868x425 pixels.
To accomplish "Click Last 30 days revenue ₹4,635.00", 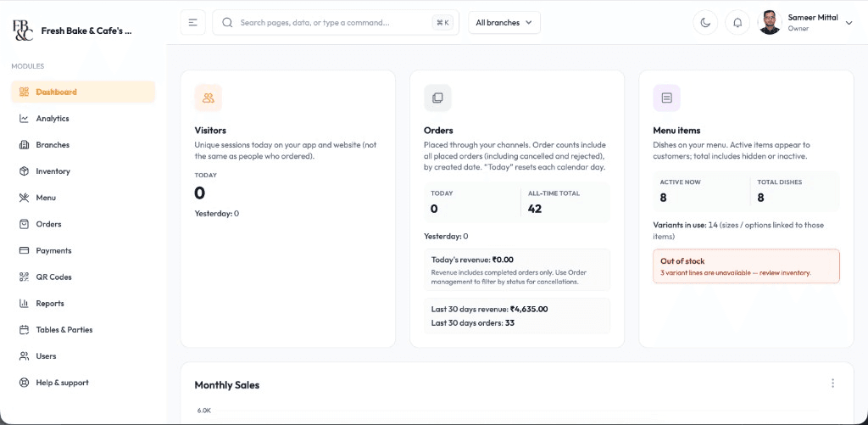I will point(489,309).
